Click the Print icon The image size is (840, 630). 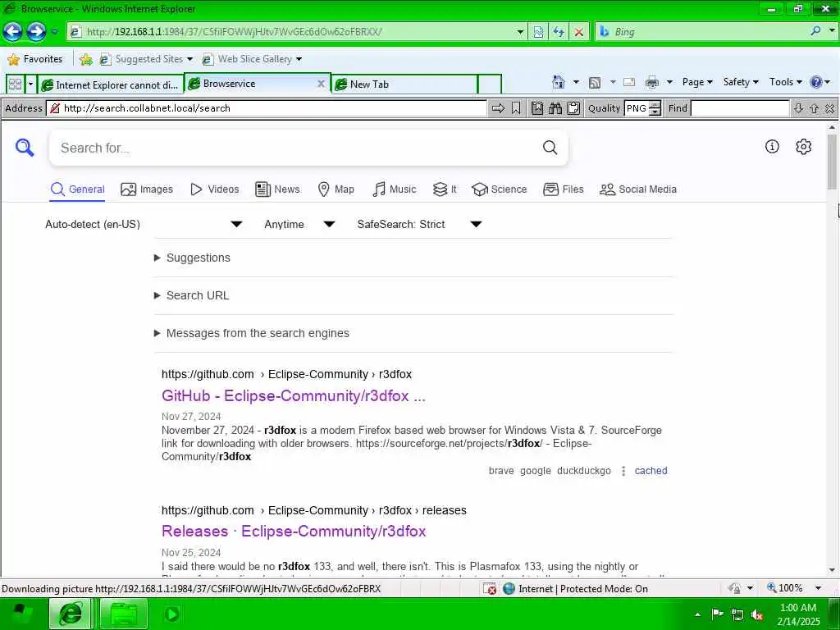[652, 82]
